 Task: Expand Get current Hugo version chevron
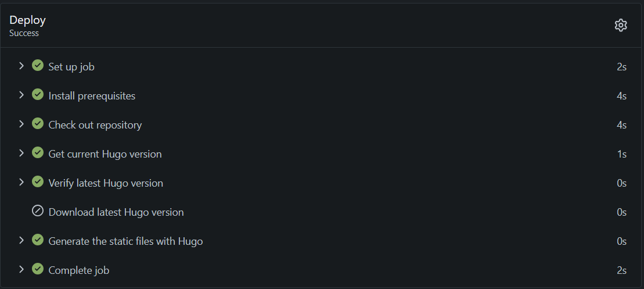21,153
